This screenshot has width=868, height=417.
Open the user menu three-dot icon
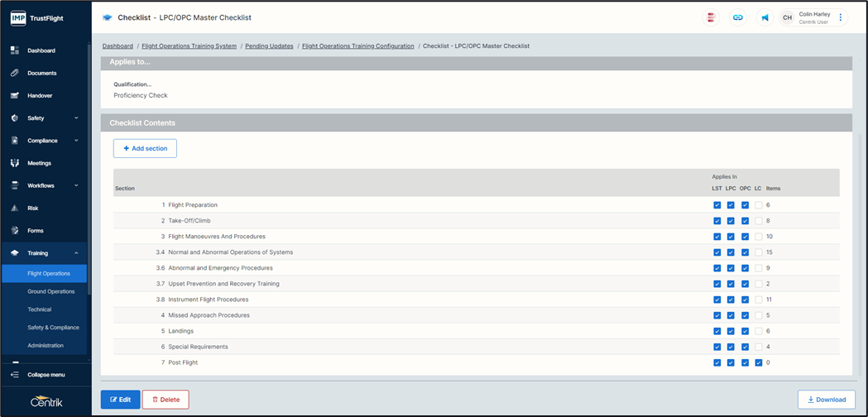click(x=841, y=17)
